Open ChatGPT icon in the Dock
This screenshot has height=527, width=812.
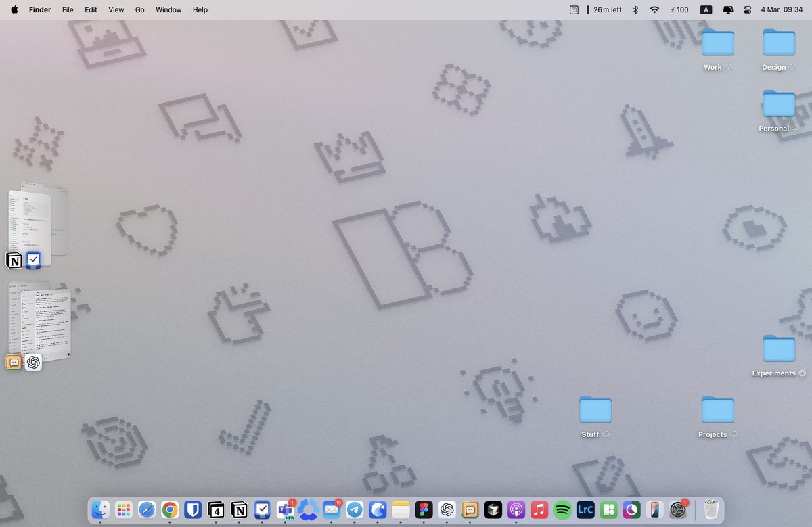click(447, 509)
